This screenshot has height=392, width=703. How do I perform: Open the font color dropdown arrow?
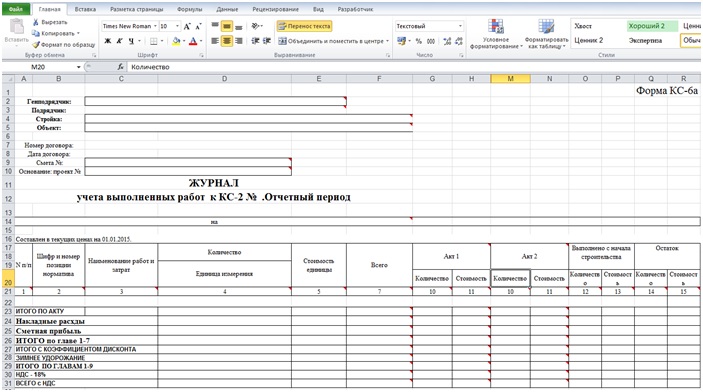point(200,41)
